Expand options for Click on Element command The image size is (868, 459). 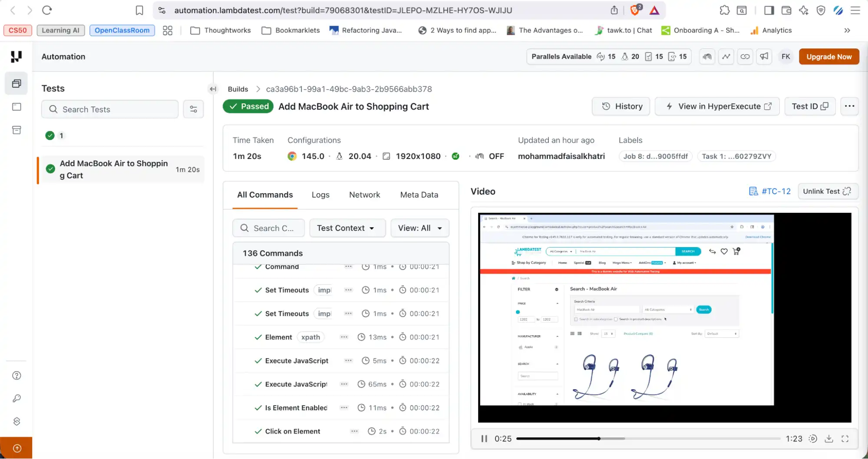point(354,431)
